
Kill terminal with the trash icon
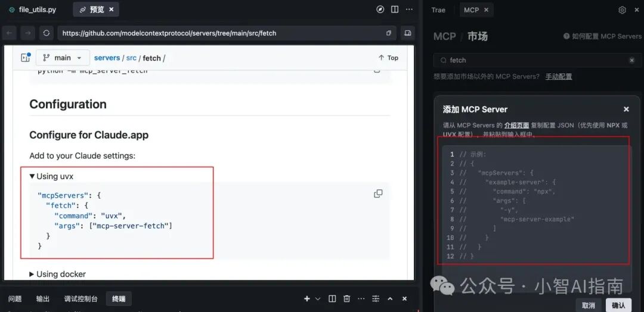[x=346, y=299]
